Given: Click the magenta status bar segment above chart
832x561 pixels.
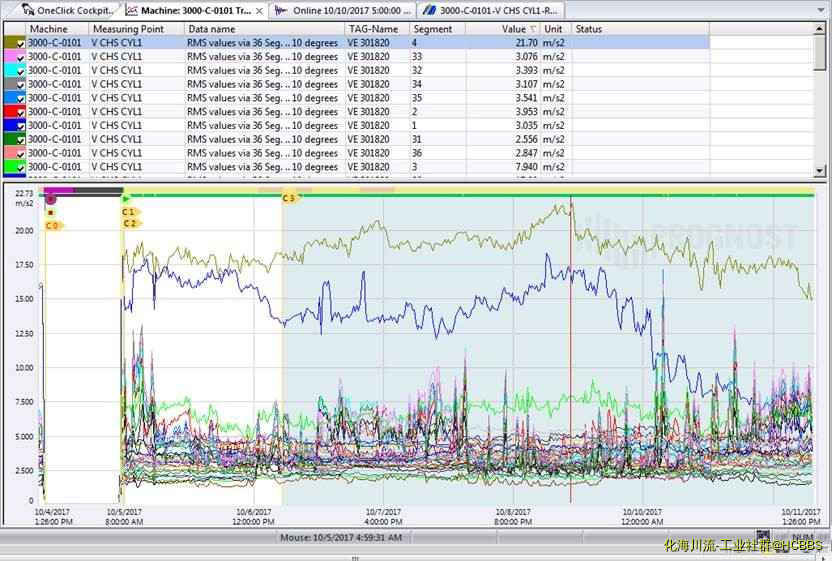Looking at the screenshot, I should click(x=59, y=190).
